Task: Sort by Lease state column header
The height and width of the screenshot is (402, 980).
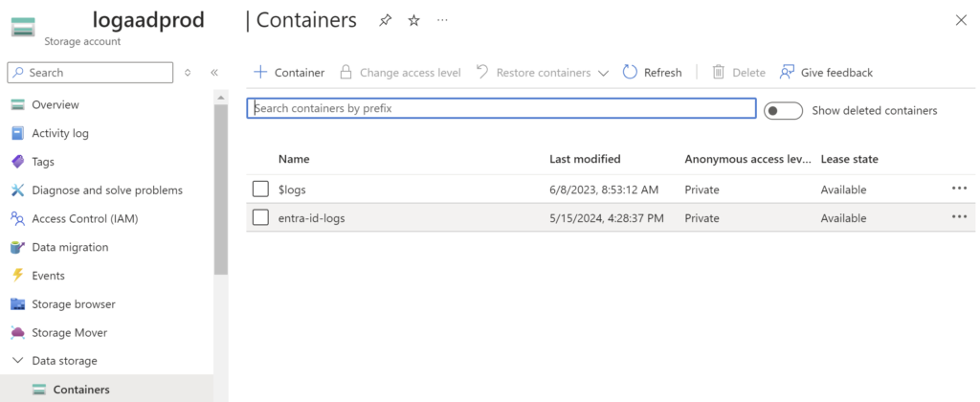Action: tap(850, 159)
